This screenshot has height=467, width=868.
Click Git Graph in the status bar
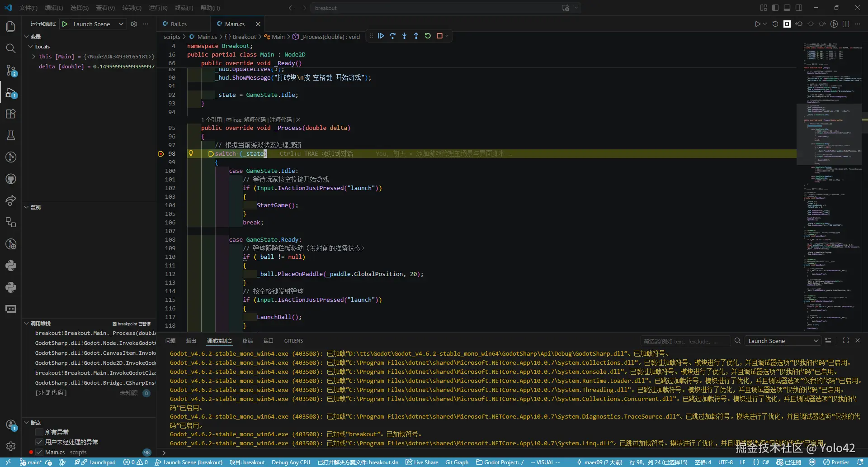(457, 462)
